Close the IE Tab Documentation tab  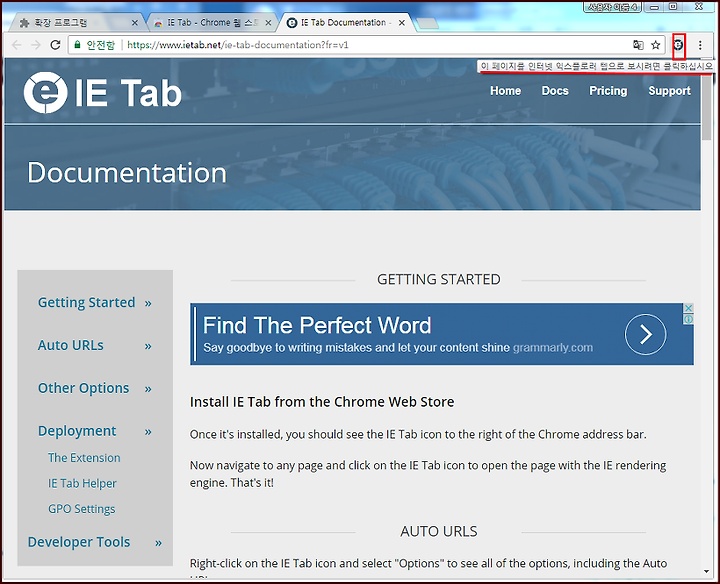tap(402, 22)
